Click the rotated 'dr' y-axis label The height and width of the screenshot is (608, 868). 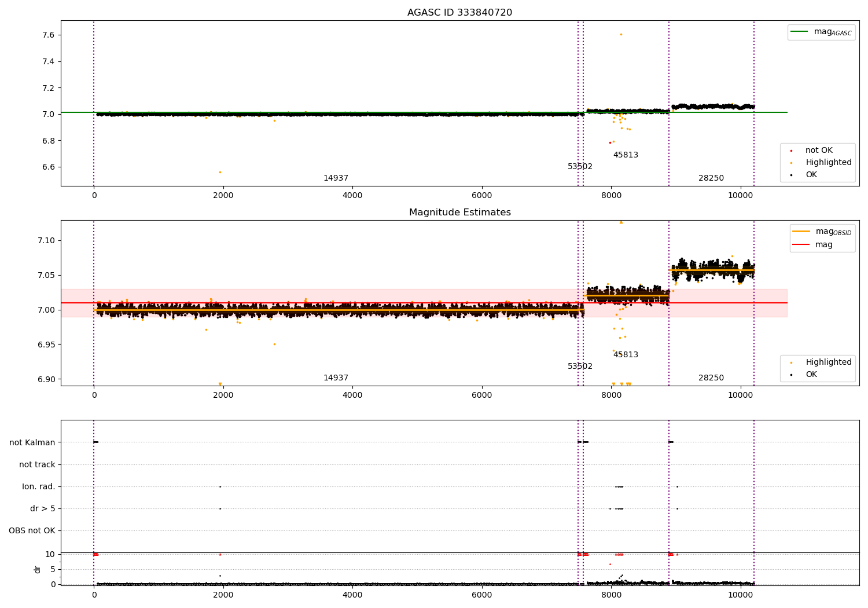point(38,569)
